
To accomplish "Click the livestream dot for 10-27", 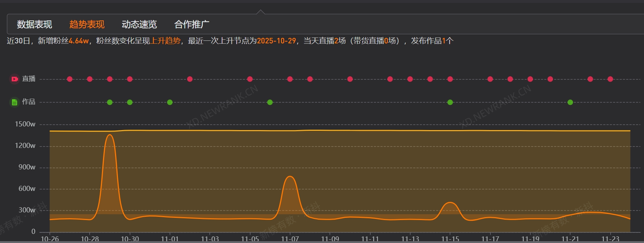I will click(70, 79).
